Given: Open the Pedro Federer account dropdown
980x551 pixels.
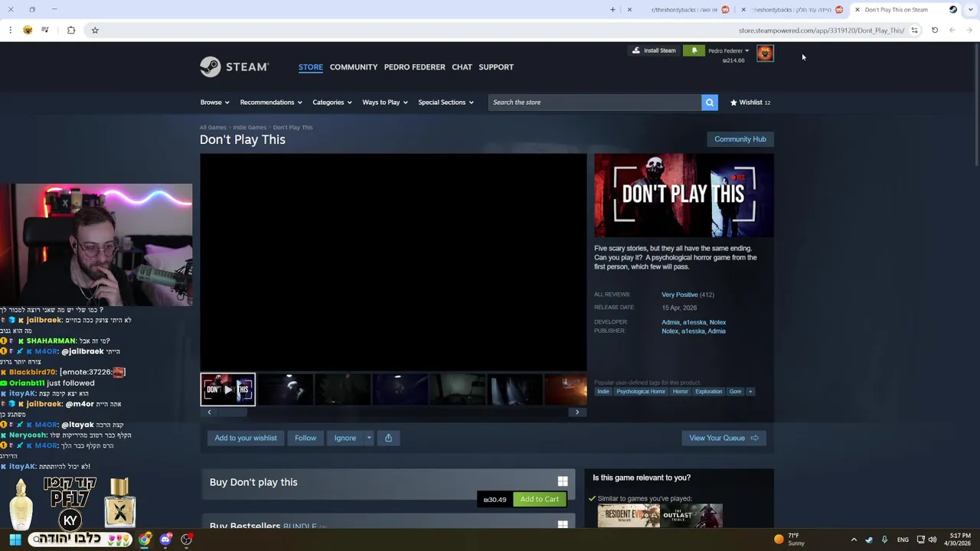Looking at the screenshot, I should [x=728, y=51].
